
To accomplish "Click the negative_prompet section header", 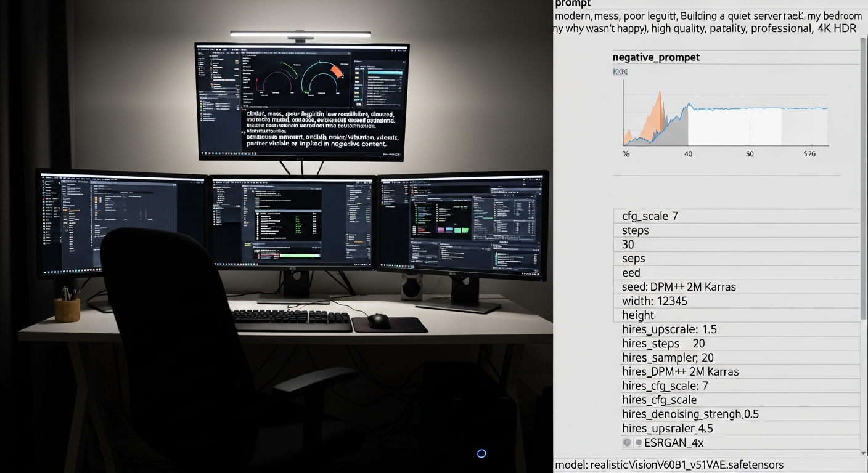I will 656,57.
